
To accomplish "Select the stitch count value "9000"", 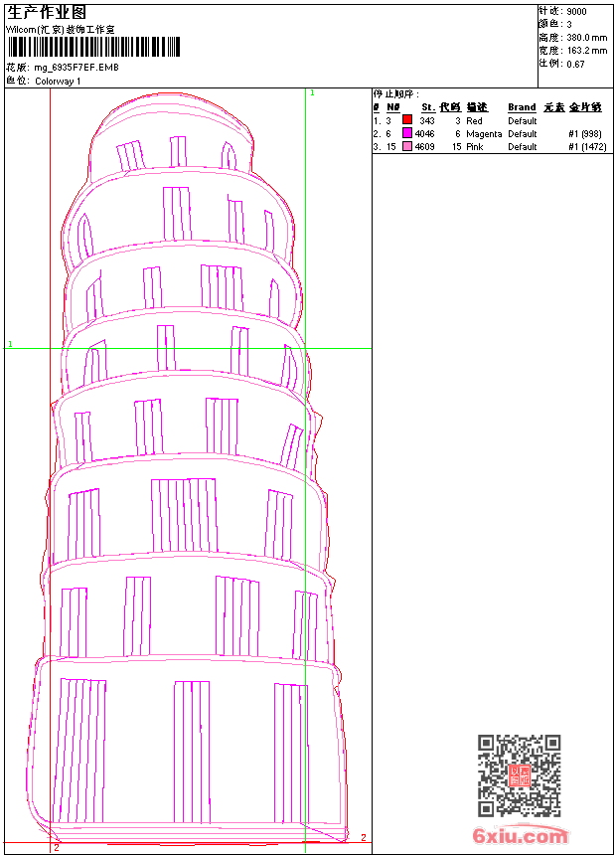I will 576,12.
